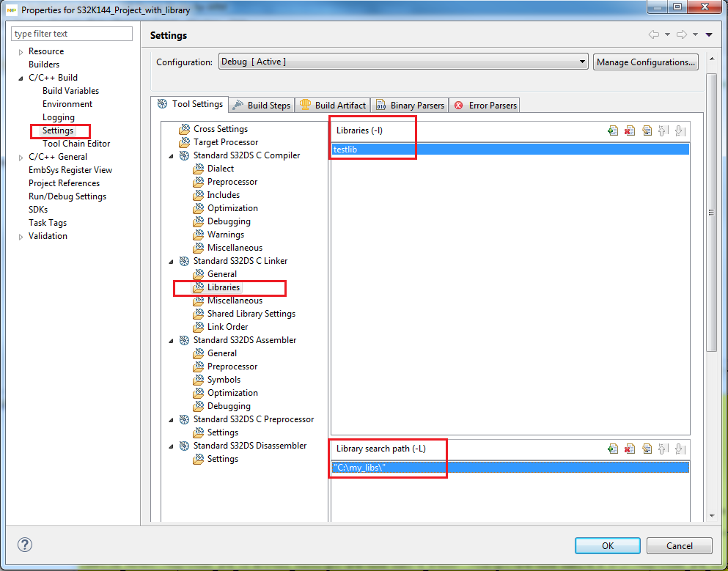Select Project References item

coord(64,183)
